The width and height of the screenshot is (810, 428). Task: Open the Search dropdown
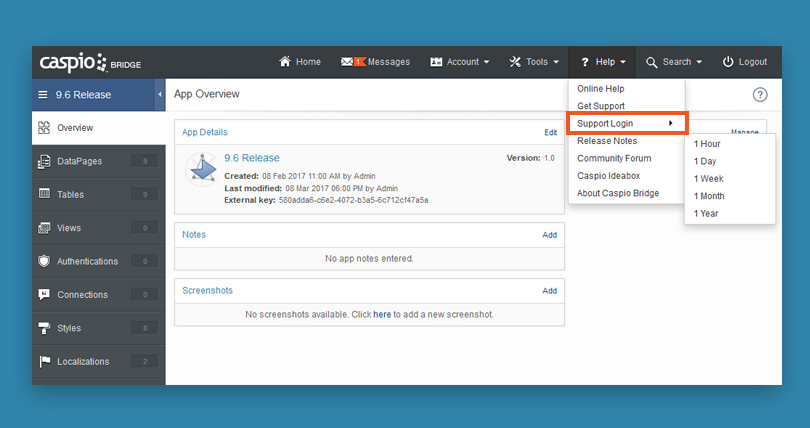pyautogui.click(x=674, y=62)
